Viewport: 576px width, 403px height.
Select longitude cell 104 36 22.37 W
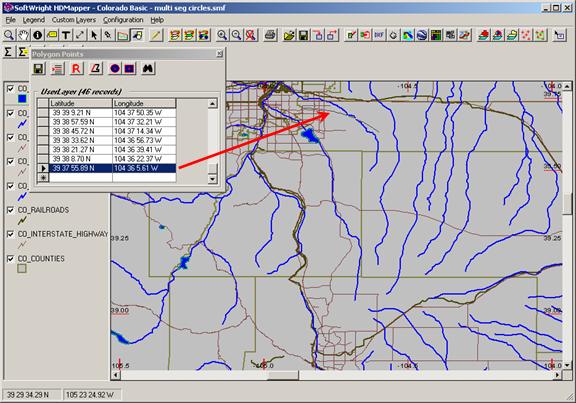[144, 159]
